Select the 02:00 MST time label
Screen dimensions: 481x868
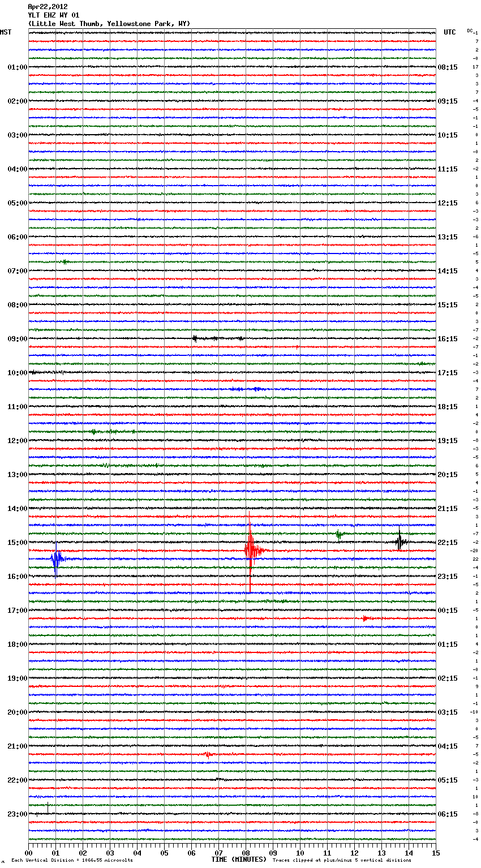tap(17, 101)
